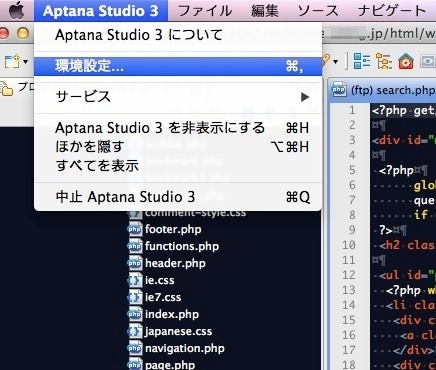Screen dimensions: 436x370
Task: Click the hierarchy tree toolbar icon
Action: tap(383, 61)
